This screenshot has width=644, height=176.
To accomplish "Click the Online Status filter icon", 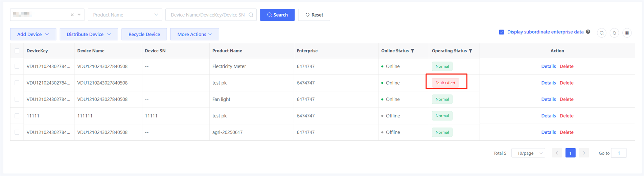I will pyautogui.click(x=412, y=51).
